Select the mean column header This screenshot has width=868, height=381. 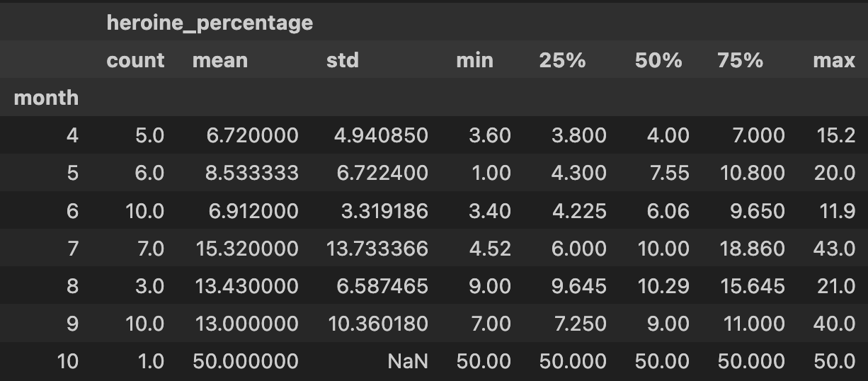pos(220,60)
